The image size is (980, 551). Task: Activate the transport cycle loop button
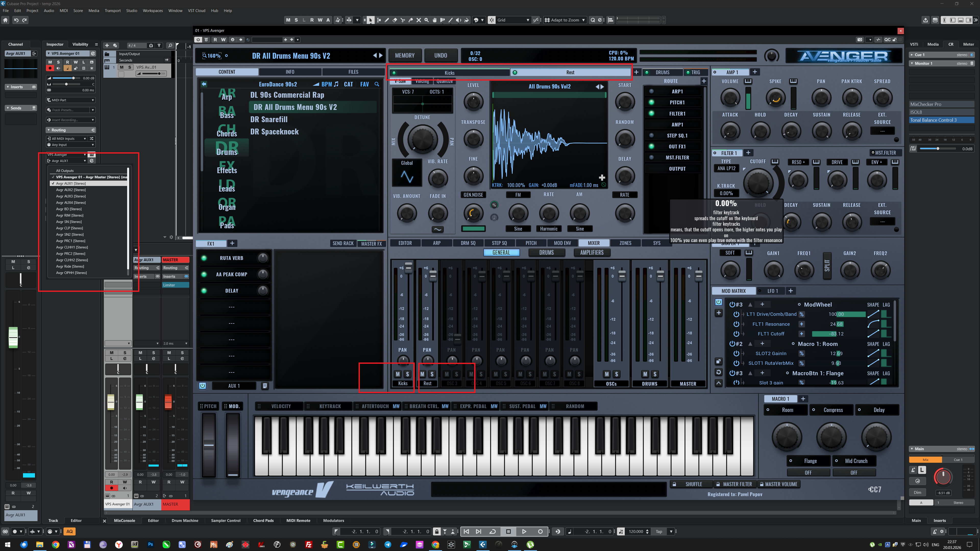(493, 531)
